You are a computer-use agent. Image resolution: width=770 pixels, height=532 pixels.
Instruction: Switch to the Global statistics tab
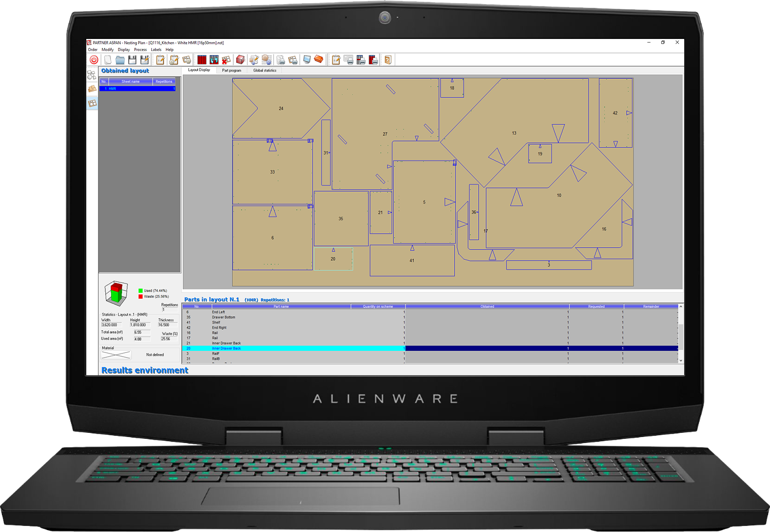(265, 71)
